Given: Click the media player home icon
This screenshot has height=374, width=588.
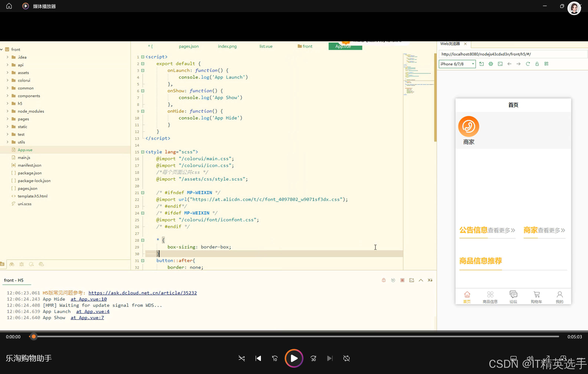Looking at the screenshot, I should tap(9, 6).
